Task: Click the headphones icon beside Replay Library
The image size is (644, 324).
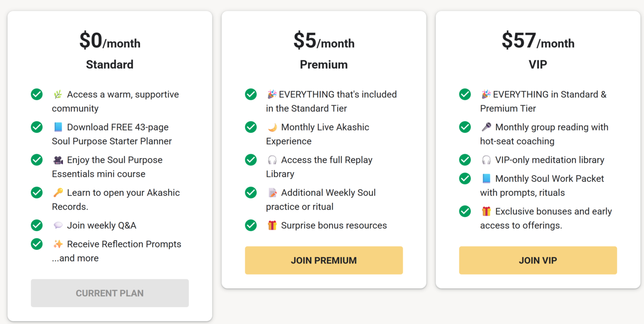Action: [x=272, y=160]
